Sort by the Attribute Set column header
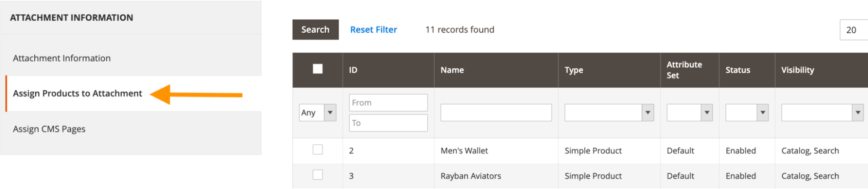This screenshot has width=868, height=189. [x=690, y=70]
